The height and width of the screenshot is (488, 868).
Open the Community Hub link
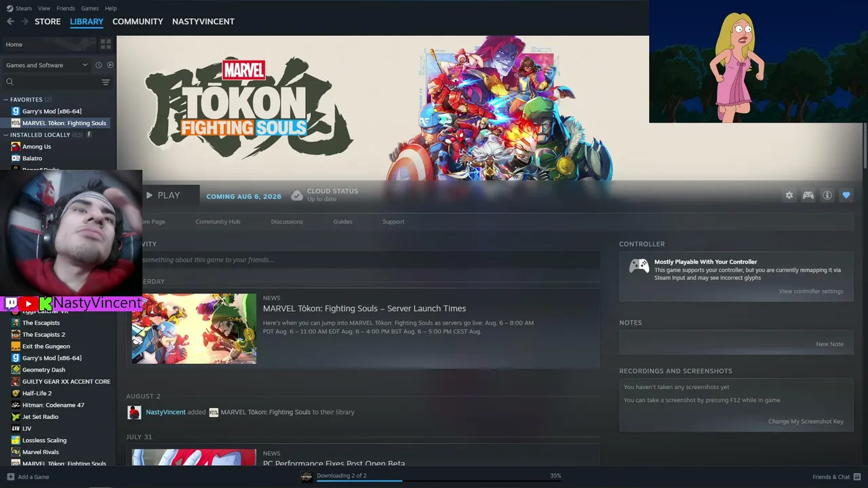pyautogui.click(x=218, y=222)
